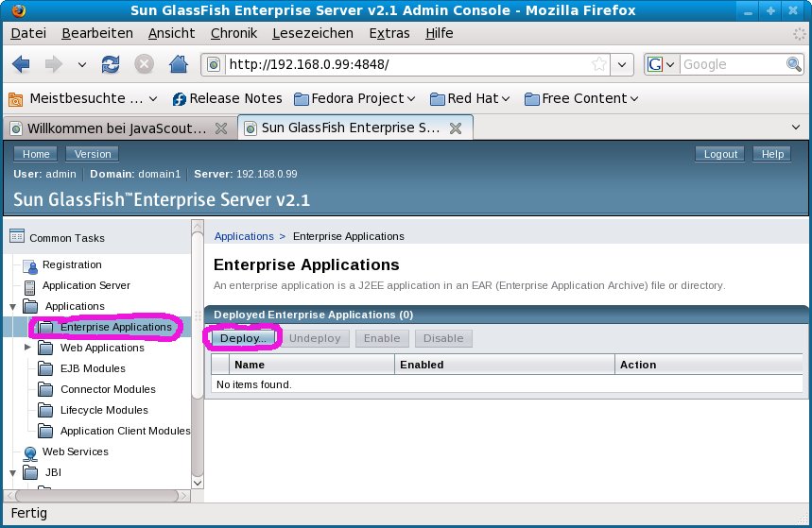
Task: Expand the Web Applications tree node
Action: (x=27, y=348)
